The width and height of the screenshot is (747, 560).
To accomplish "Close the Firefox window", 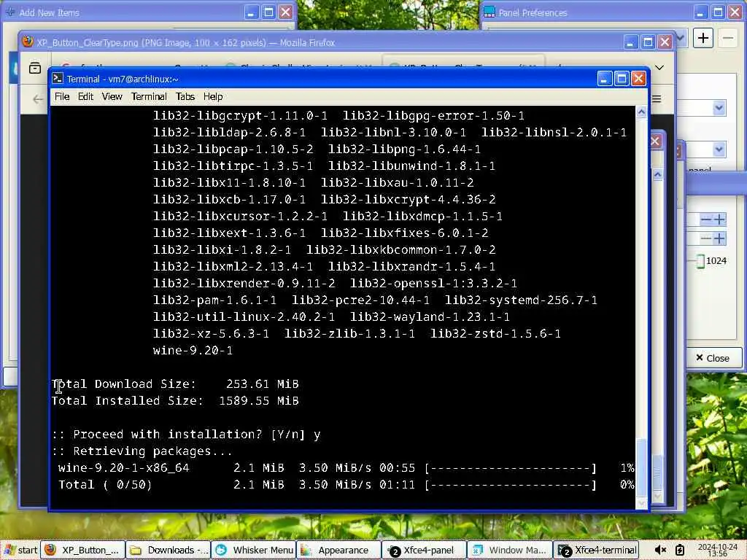I will click(x=665, y=42).
